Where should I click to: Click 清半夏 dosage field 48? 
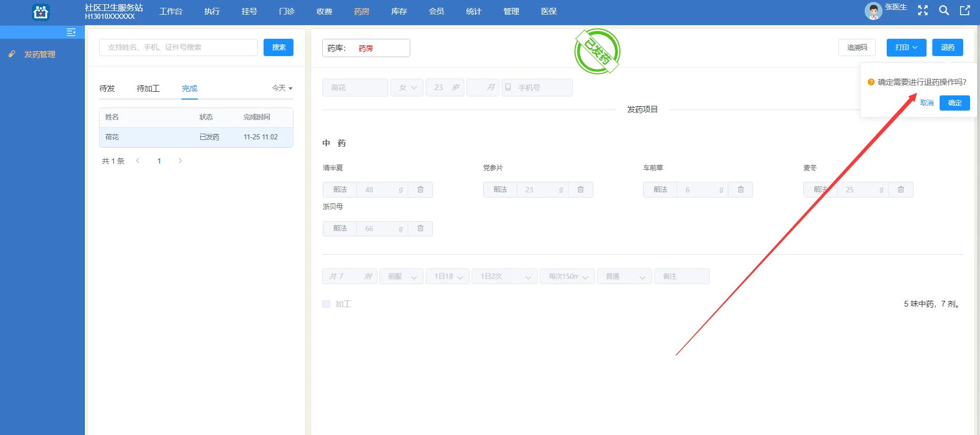[x=382, y=190]
